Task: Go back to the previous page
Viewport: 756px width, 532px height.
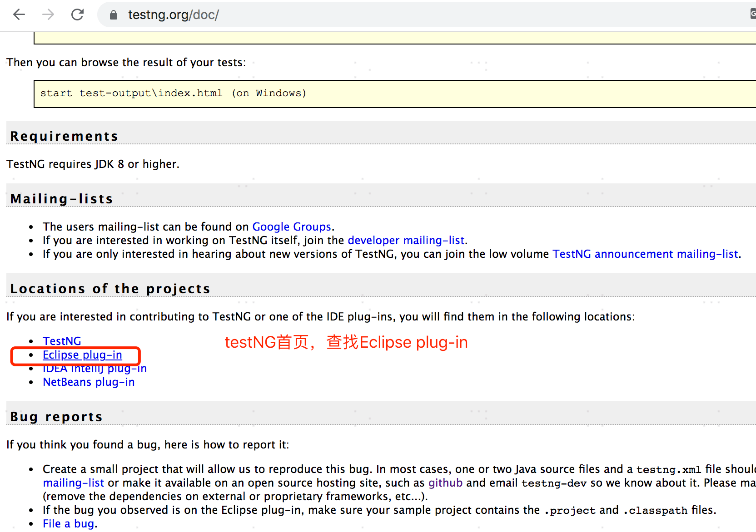Action: click(19, 15)
